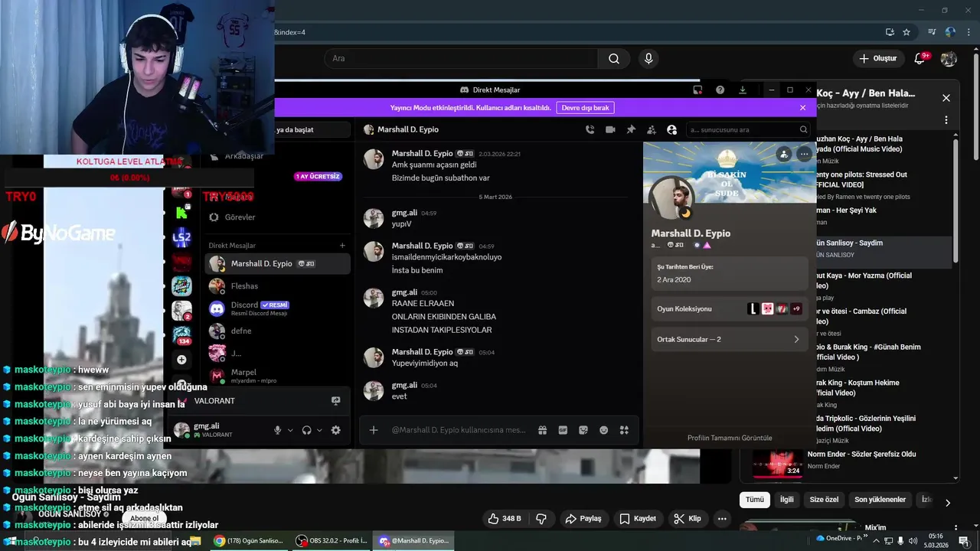This screenshot has height=551, width=980.
Task: Open YouTube notifications bell
Action: click(x=920, y=58)
